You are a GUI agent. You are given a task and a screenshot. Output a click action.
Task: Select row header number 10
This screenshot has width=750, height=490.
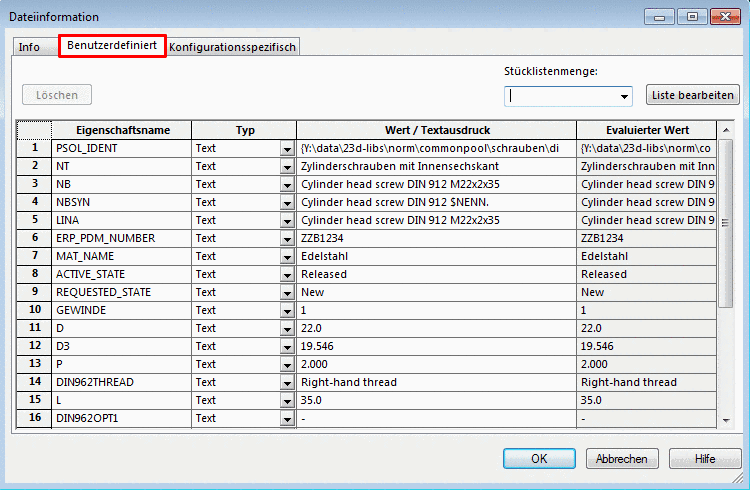[x=34, y=310]
